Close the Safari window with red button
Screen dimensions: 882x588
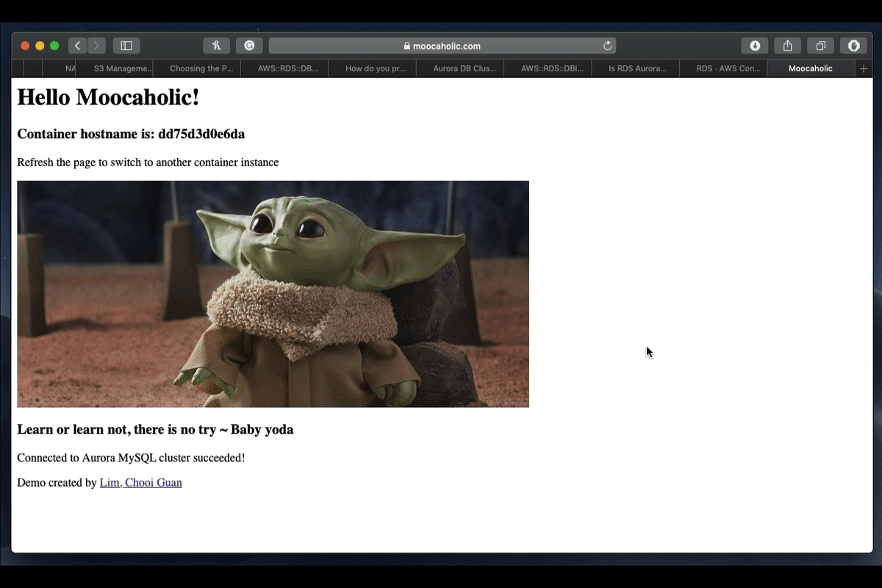click(25, 46)
